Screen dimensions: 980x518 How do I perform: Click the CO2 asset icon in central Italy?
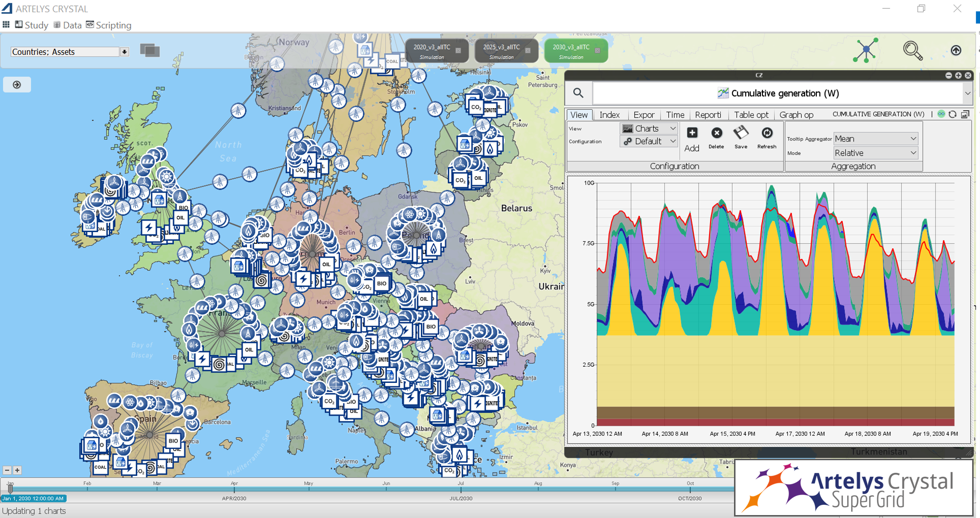(x=329, y=401)
